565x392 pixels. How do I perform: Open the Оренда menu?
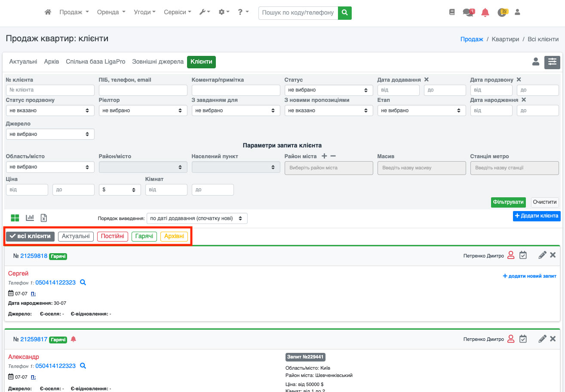click(x=111, y=12)
